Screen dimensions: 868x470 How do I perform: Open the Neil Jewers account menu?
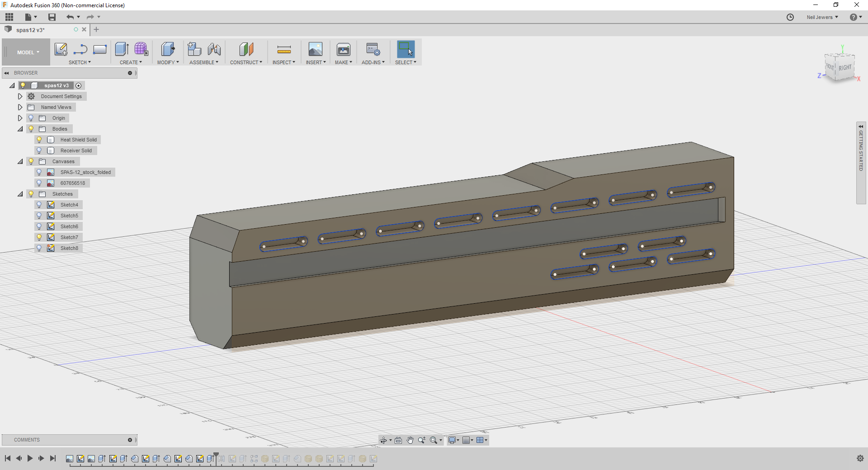(822, 17)
